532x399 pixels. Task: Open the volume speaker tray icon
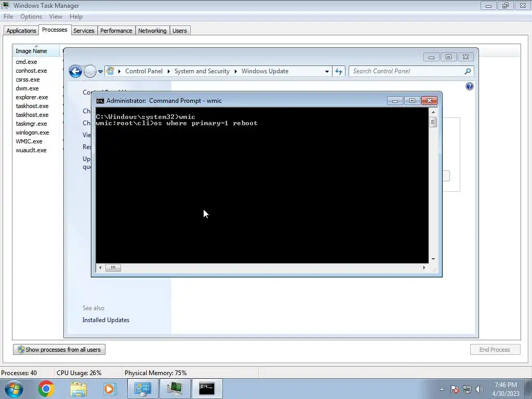[x=480, y=389]
